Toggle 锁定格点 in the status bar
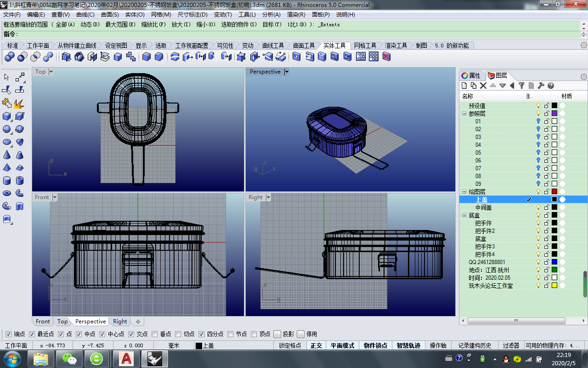 coord(290,345)
